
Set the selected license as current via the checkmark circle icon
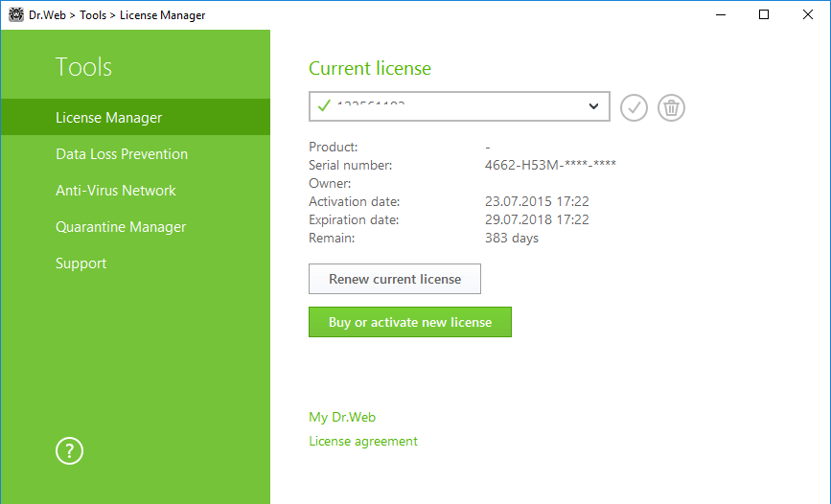(x=634, y=107)
